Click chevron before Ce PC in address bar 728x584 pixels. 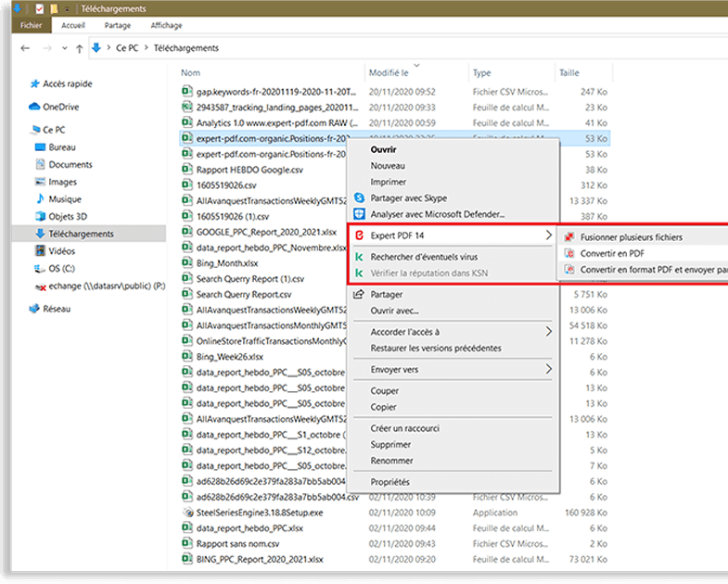(x=109, y=47)
